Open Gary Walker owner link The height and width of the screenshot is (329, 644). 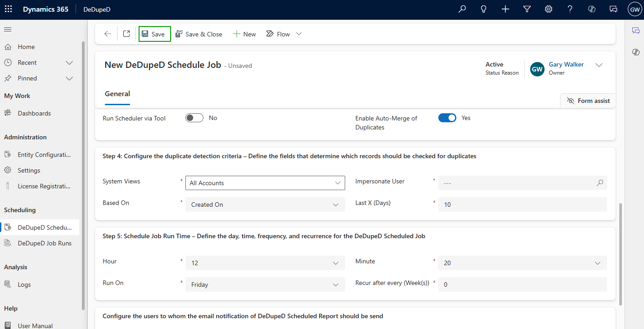coord(566,65)
